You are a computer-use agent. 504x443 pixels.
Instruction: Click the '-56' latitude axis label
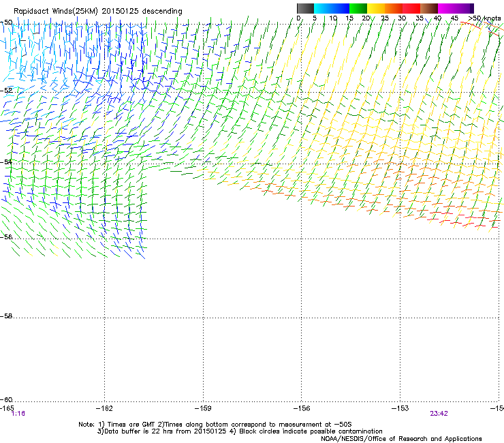pos(6,236)
